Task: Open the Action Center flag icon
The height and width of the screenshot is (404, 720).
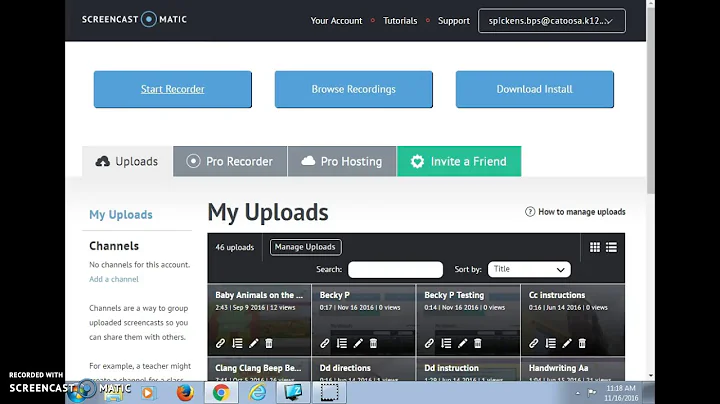Action: (x=592, y=393)
